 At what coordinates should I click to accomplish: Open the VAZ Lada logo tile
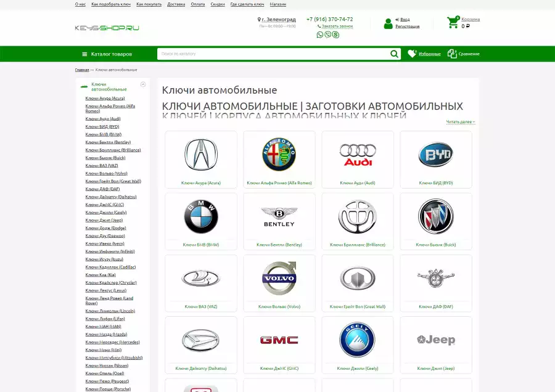tap(201, 284)
